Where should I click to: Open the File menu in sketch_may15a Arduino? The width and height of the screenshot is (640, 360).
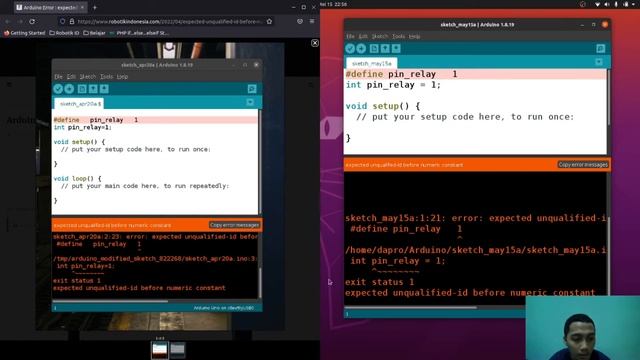pos(350,36)
